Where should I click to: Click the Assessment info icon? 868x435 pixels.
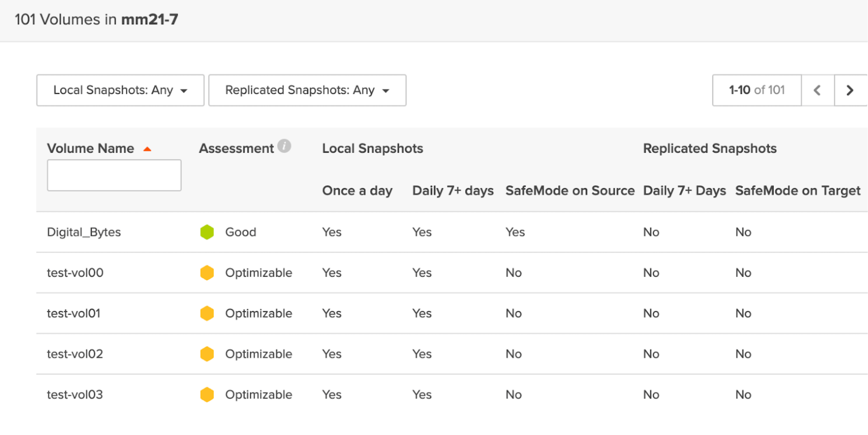click(284, 146)
